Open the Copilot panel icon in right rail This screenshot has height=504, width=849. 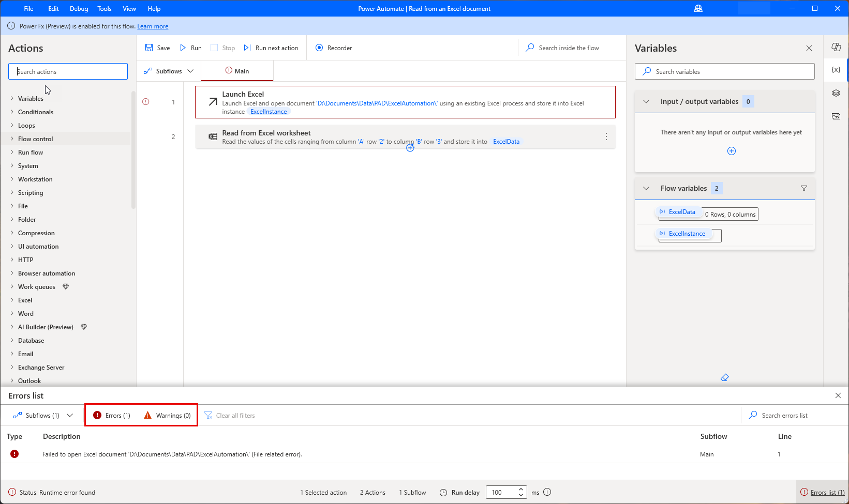click(x=836, y=47)
